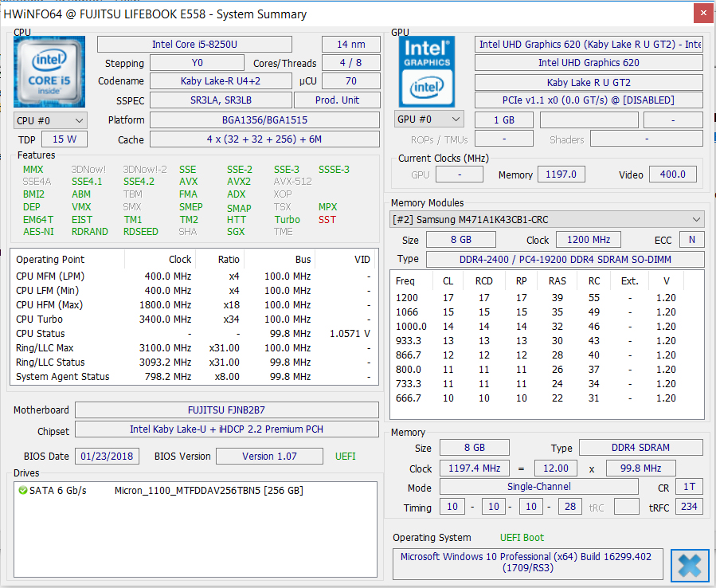
Task: Click the µCU value 70 field
Action: 351,80
